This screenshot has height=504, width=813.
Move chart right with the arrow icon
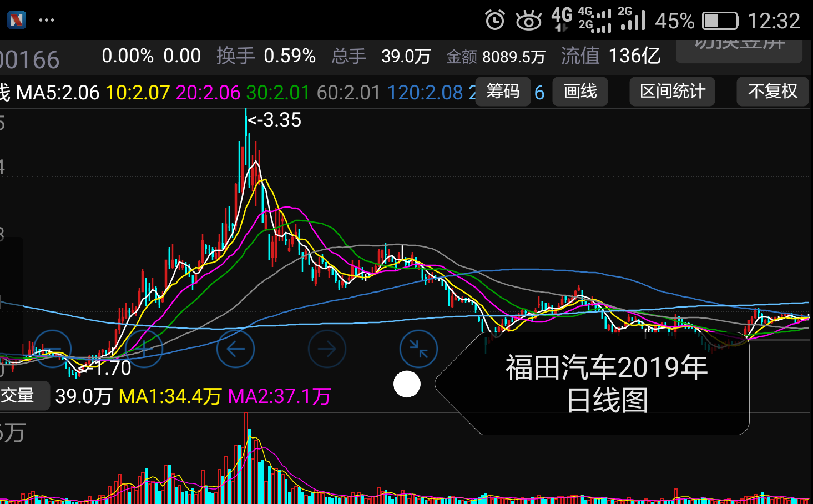click(327, 349)
